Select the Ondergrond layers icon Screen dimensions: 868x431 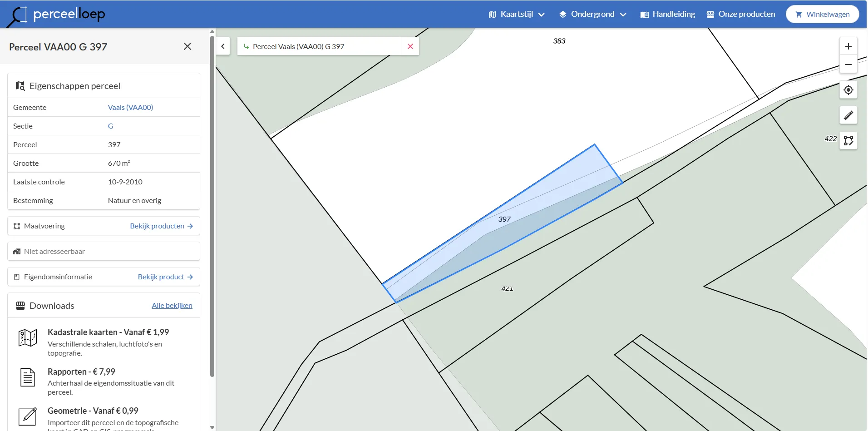pyautogui.click(x=563, y=15)
